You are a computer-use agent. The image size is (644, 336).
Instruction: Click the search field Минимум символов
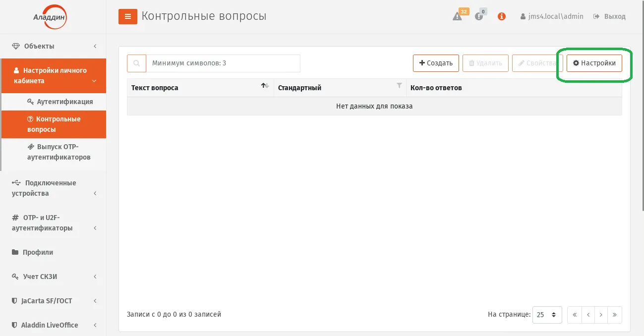223,63
